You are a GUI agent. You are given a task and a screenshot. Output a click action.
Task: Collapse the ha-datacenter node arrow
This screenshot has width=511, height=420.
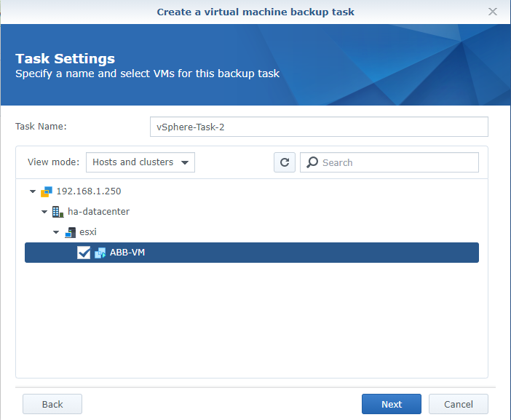tap(44, 212)
